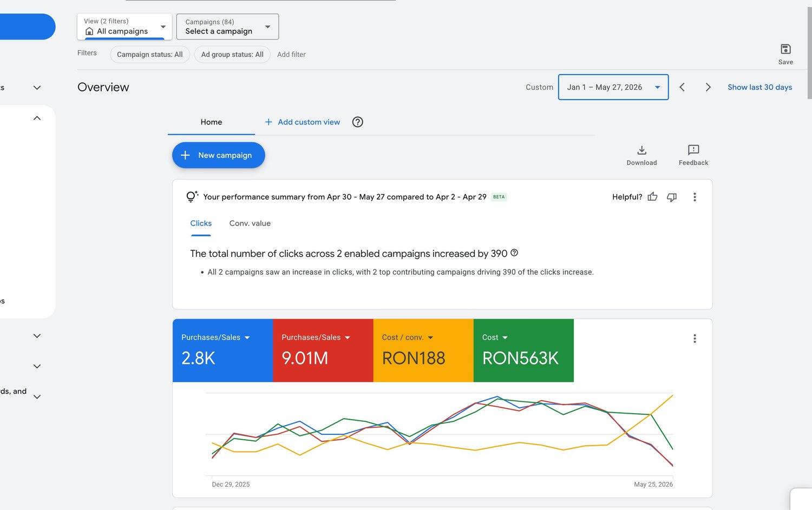This screenshot has height=510, width=812.
Task: Click the New campaign button
Action: (219, 155)
